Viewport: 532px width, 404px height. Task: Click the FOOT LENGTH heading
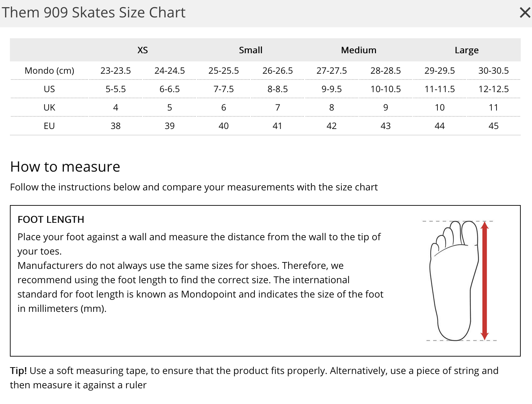click(51, 219)
